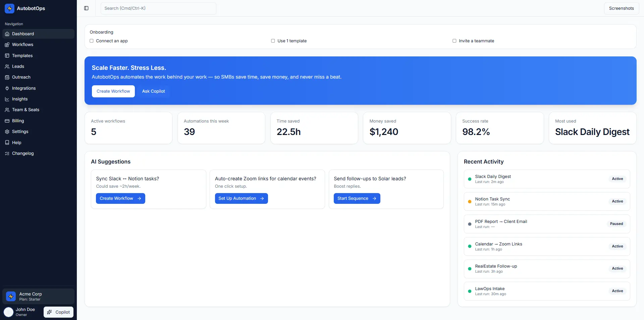Open the Changelog page
This screenshot has width=644, height=320.
(38, 153)
